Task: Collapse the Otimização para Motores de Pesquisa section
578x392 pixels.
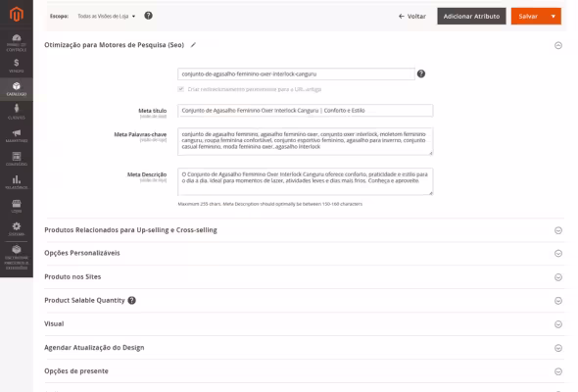Action: pos(558,45)
